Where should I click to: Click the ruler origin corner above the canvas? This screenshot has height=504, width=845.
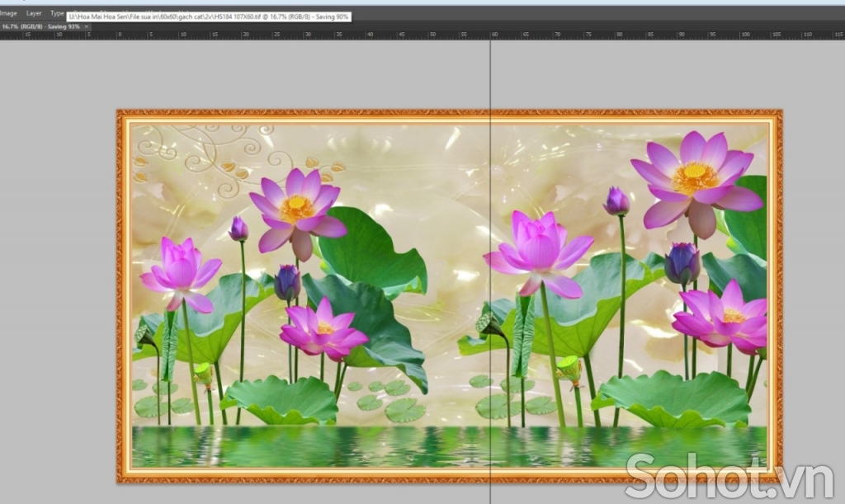(2, 35)
